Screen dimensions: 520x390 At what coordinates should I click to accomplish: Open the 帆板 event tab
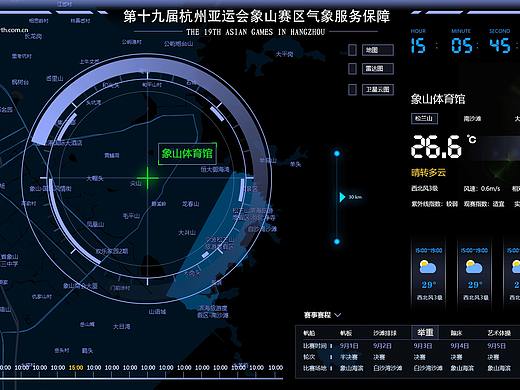(x=346, y=333)
